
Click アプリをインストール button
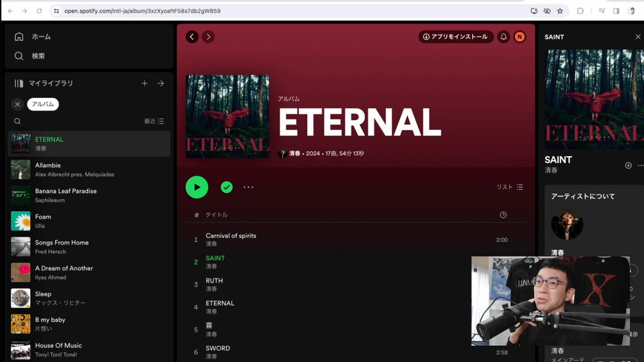[455, 36]
